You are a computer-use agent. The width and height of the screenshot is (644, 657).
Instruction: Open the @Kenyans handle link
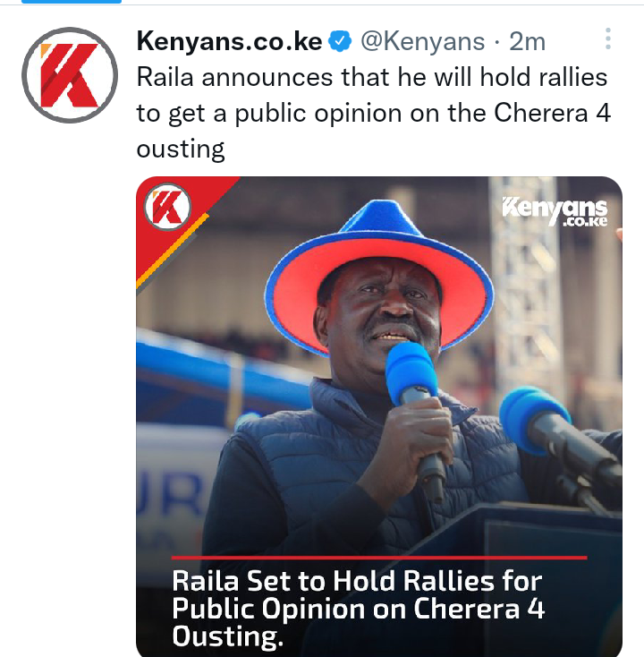[x=422, y=41]
